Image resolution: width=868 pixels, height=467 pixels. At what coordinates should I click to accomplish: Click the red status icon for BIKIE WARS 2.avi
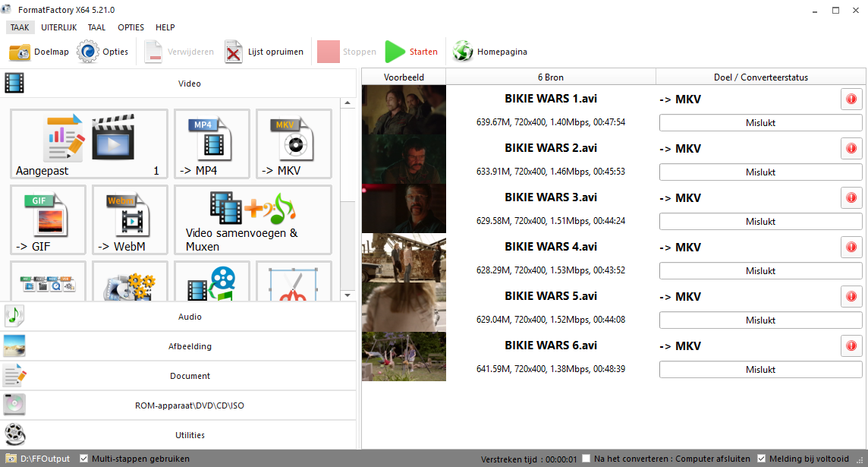coord(851,149)
